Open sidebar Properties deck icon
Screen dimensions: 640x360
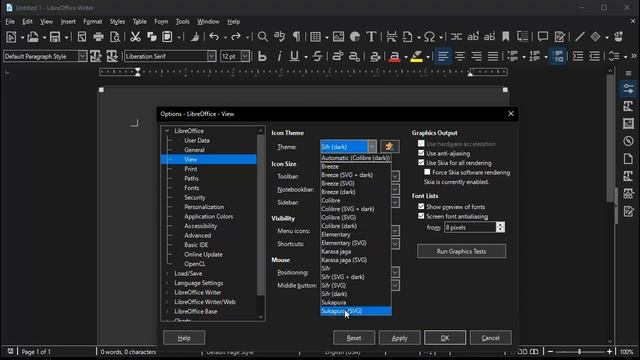coord(629,89)
